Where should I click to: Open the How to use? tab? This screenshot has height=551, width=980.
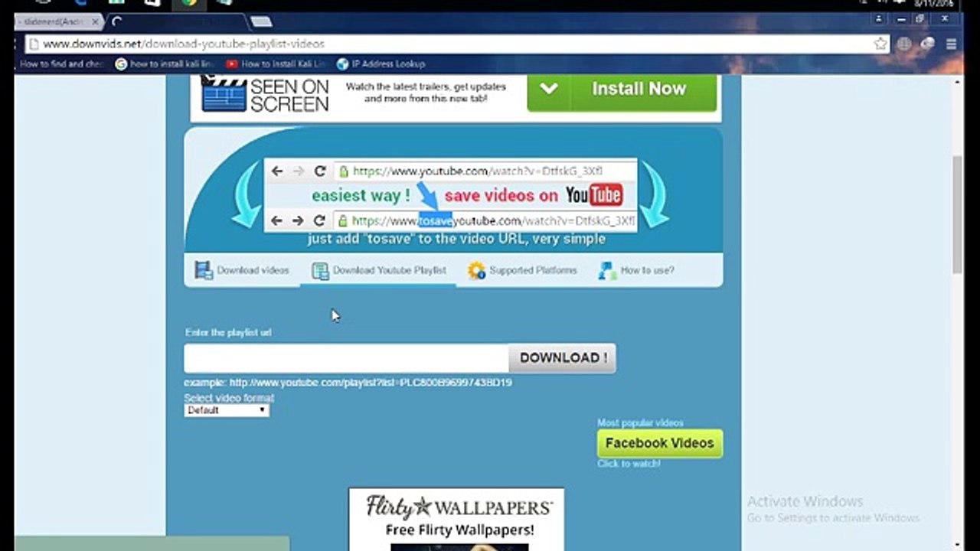637,270
